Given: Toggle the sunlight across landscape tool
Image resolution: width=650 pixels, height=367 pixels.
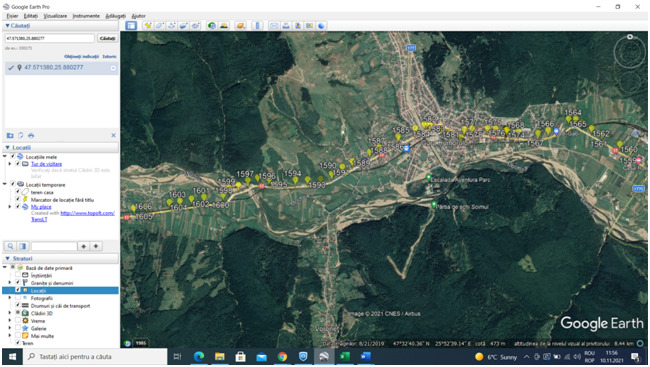Looking at the screenshot, I should [224, 26].
